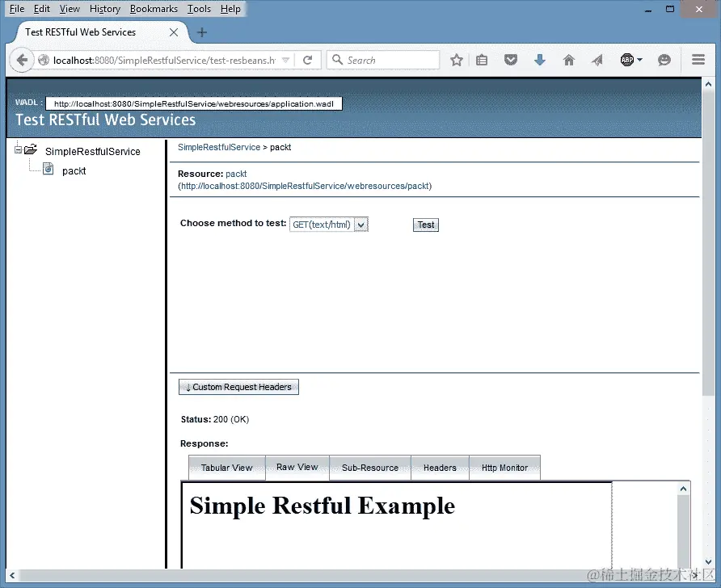
Task: Open the SimpleRestfulService breadcrumb link
Action: pos(219,147)
